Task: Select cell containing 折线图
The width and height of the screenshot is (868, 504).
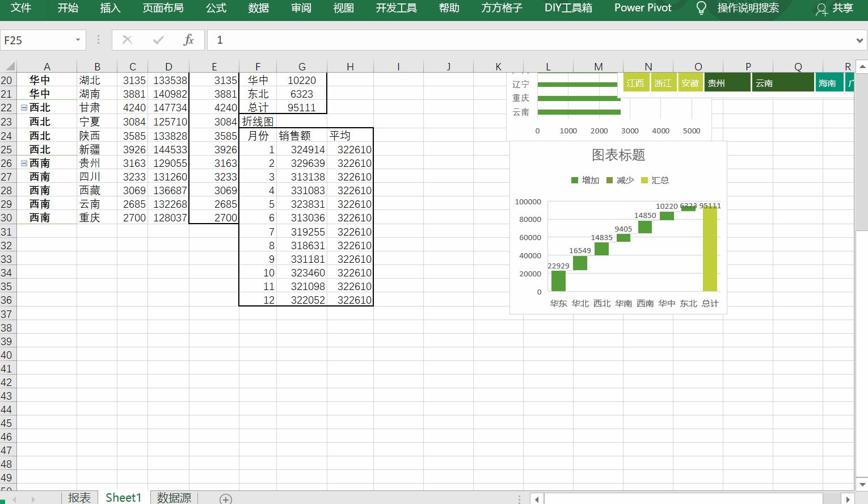Action: click(258, 122)
